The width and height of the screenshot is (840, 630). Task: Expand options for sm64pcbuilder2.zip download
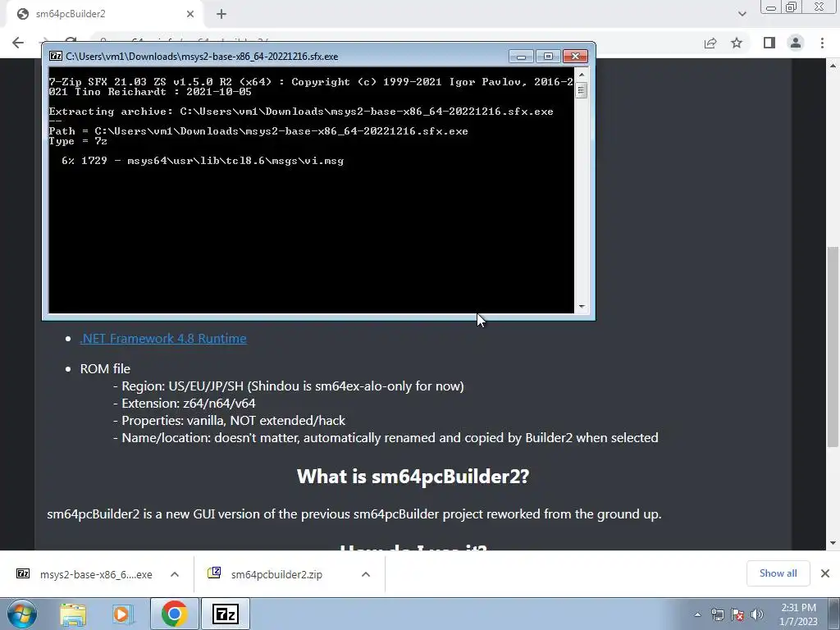pos(366,574)
